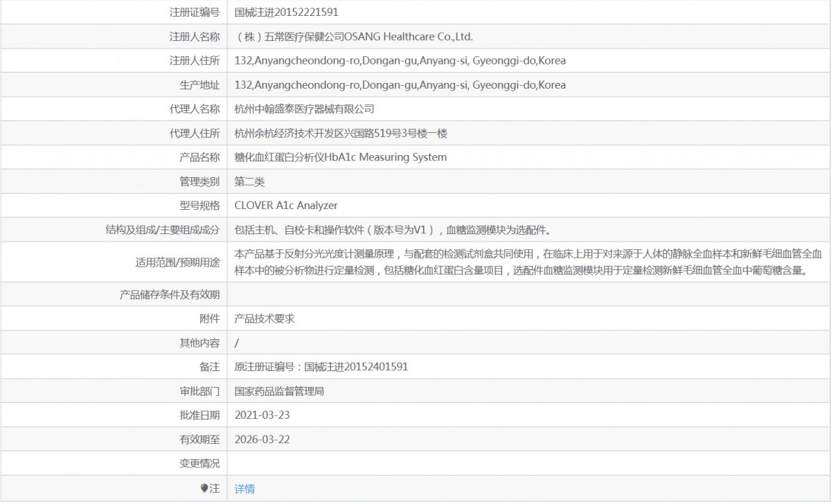
Task: Select registrant name OSANG Healthcare Co.,Ltd.
Action: (354, 36)
